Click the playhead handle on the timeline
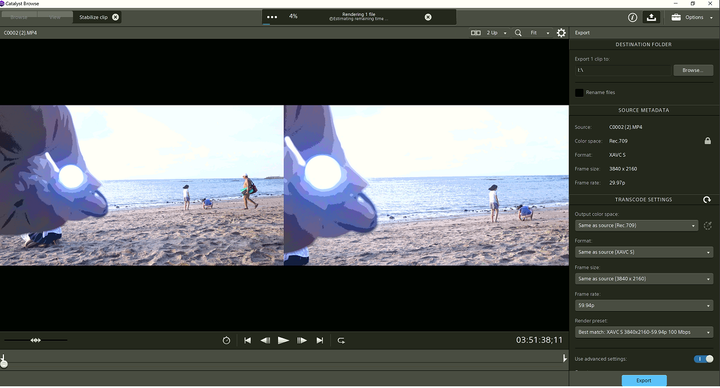This screenshot has width=720, height=388. 4,364
